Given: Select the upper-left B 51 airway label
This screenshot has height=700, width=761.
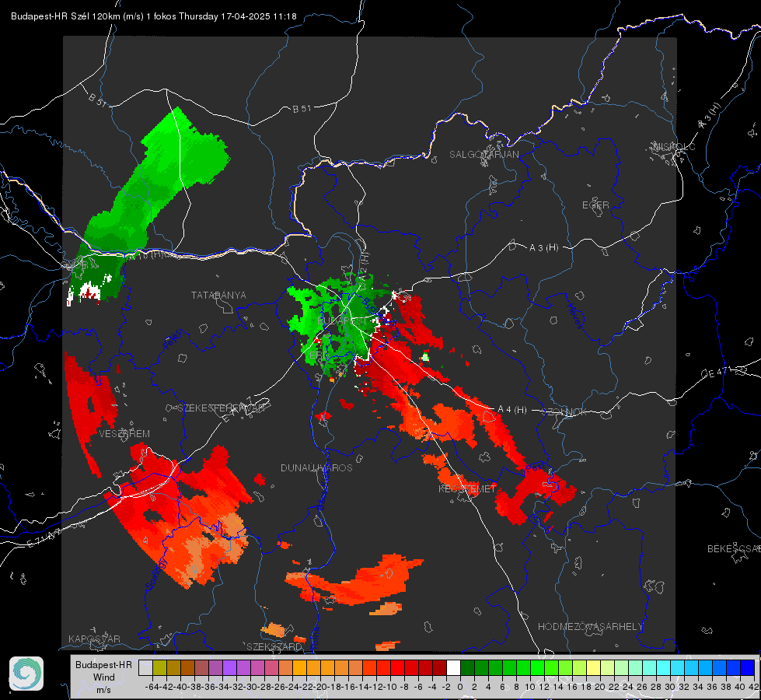Looking at the screenshot, I should click(97, 99).
